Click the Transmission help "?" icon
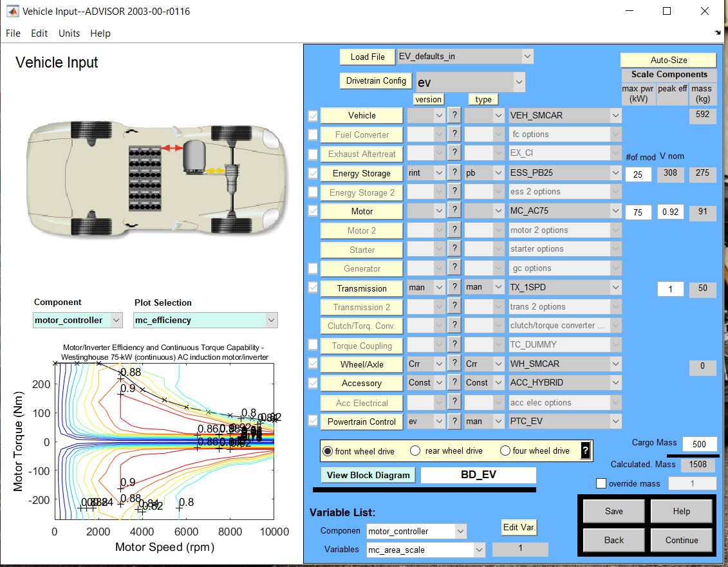 [x=454, y=287]
